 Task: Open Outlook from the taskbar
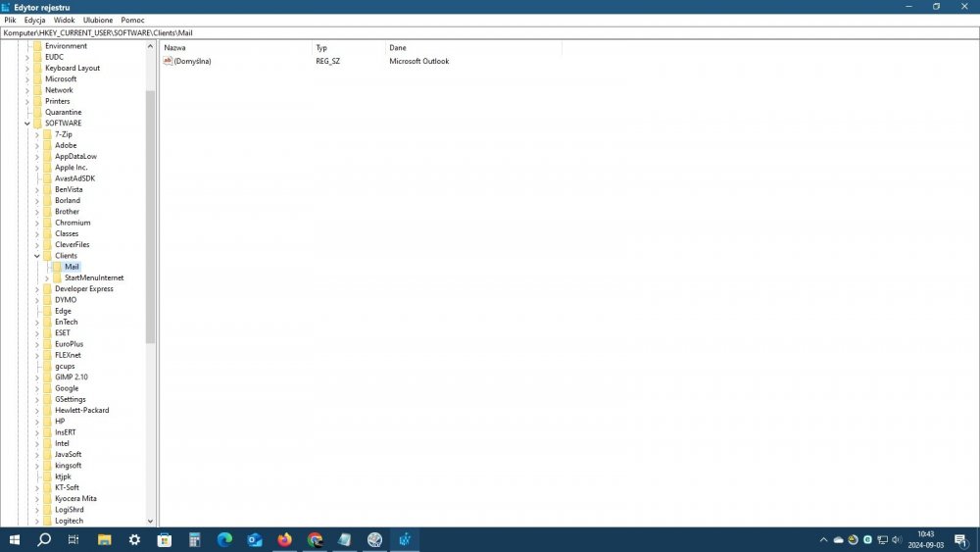click(255, 540)
